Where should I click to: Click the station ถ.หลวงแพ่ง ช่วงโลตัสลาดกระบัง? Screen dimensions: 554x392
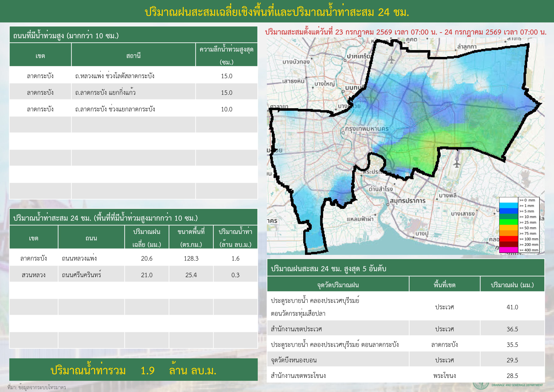pyautogui.click(x=115, y=76)
